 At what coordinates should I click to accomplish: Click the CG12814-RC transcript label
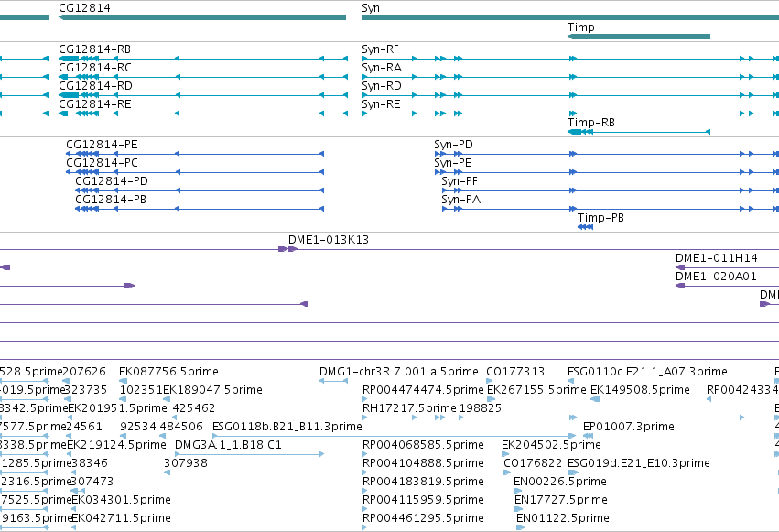[x=95, y=68]
